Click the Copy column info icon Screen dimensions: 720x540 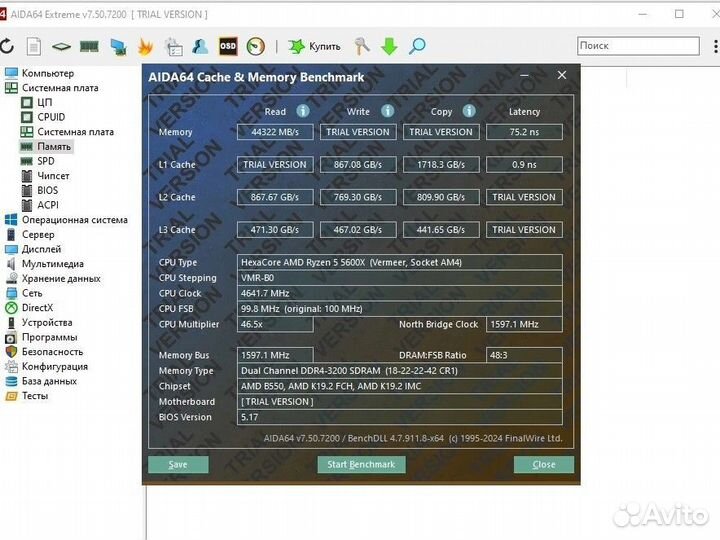click(469, 111)
